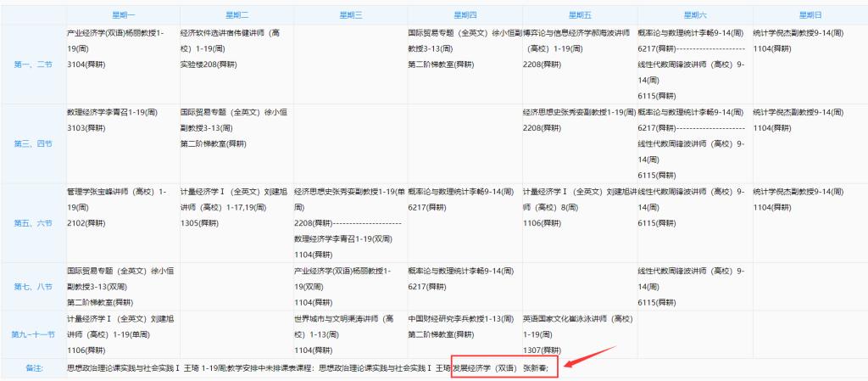Select the 第七、八节 row label

33,287
